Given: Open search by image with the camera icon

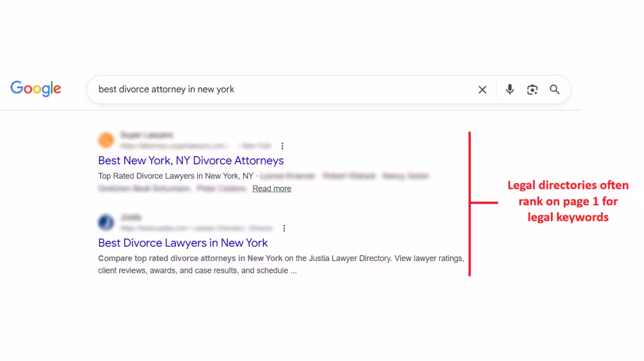Looking at the screenshot, I should click(x=532, y=89).
